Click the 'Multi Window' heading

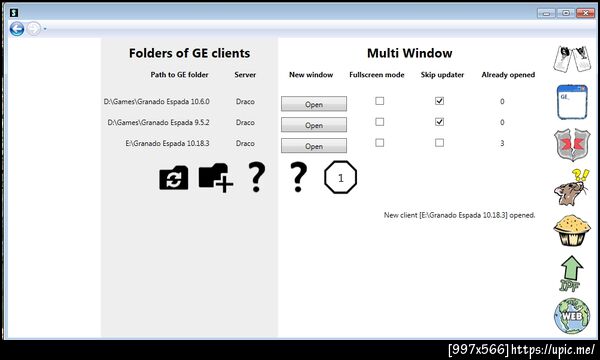point(409,53)
